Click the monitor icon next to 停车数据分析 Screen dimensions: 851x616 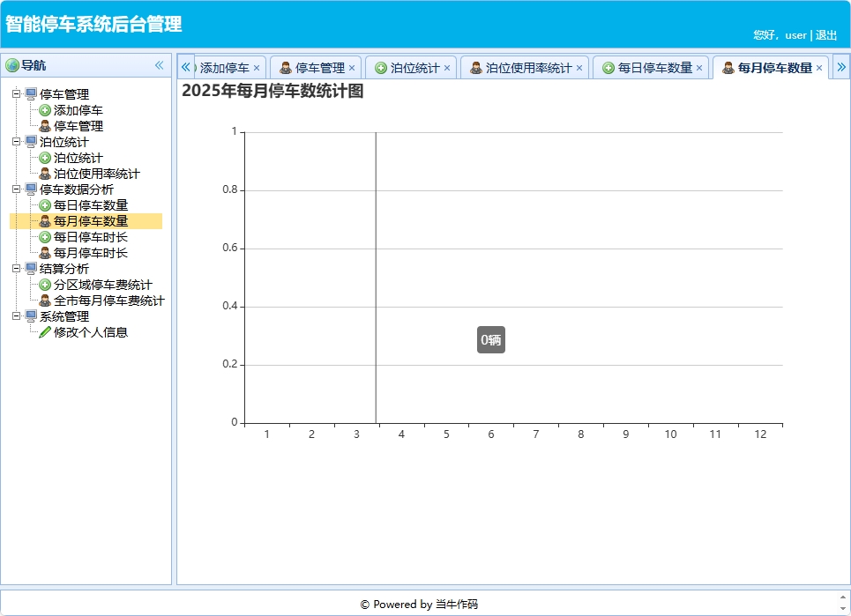coord(33,189)
